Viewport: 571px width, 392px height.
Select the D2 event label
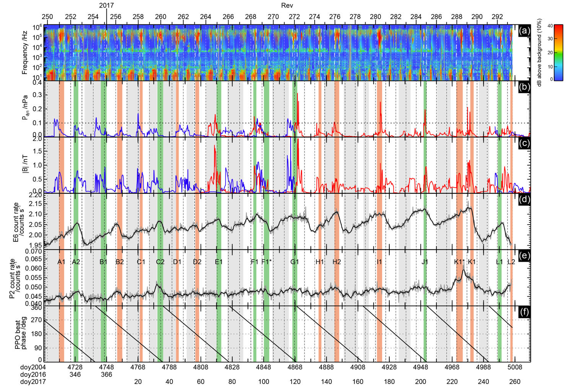197,262
